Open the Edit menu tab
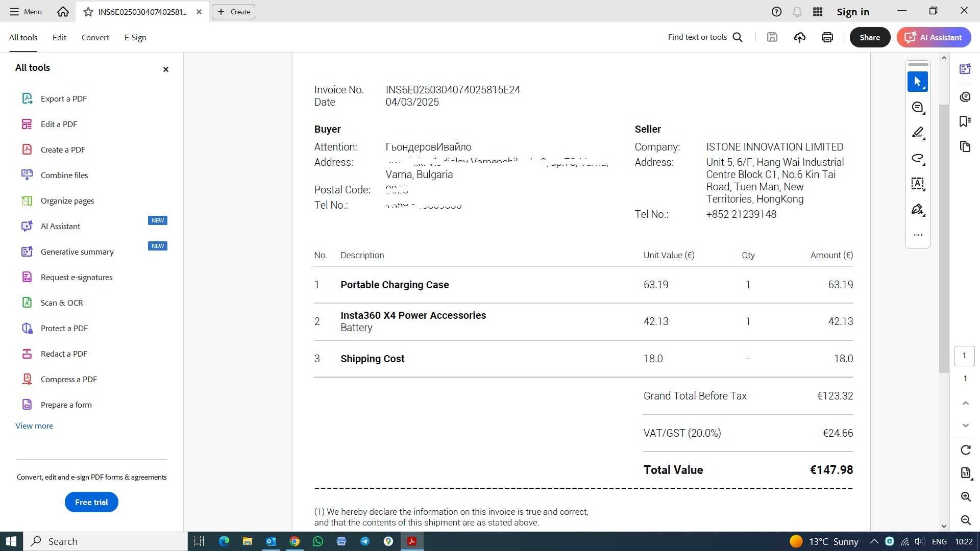 pos(59,37)
